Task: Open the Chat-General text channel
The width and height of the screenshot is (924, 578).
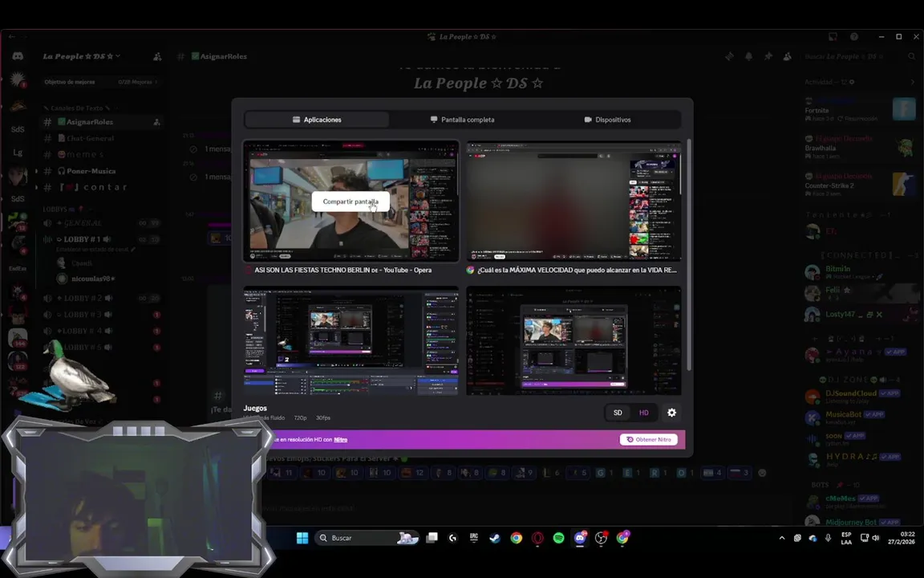Action: tap(101, 138)
